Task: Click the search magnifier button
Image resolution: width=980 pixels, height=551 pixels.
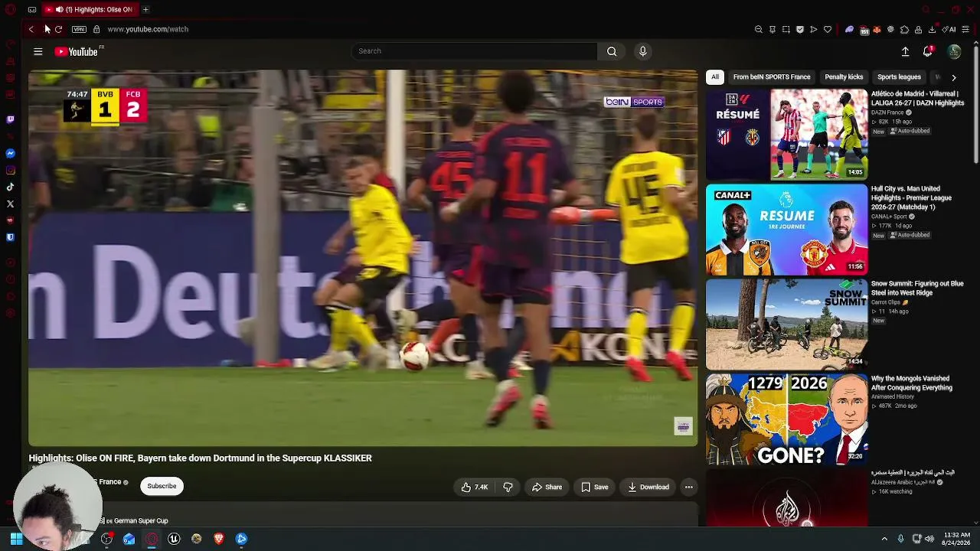Action: [x=612, y=51]
